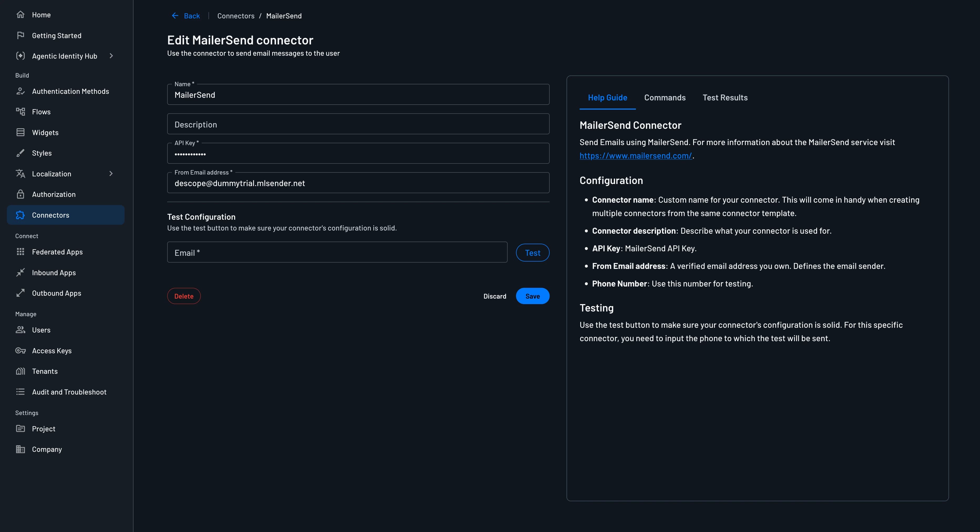This screenshot has width=980, height=532.
Task: Click the Home house icon
Action: coord(21,15)
